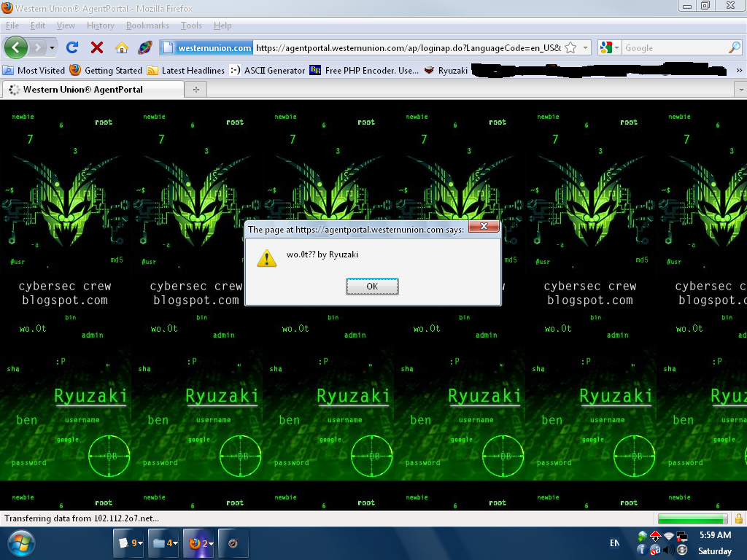Click the URL address bar field
747x560 pixels.
409,47
